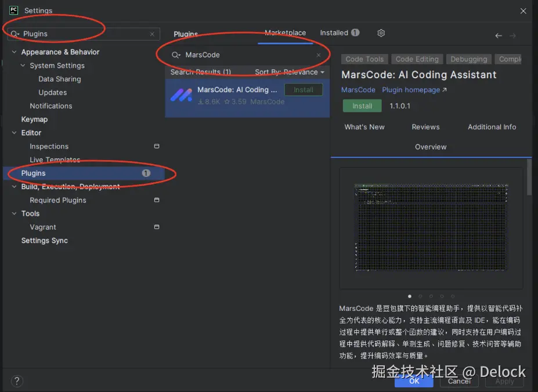The width and height of the screenshot is (538, 392).
Task: Switch to the Marketplace tab
Action: click(285, 33)
